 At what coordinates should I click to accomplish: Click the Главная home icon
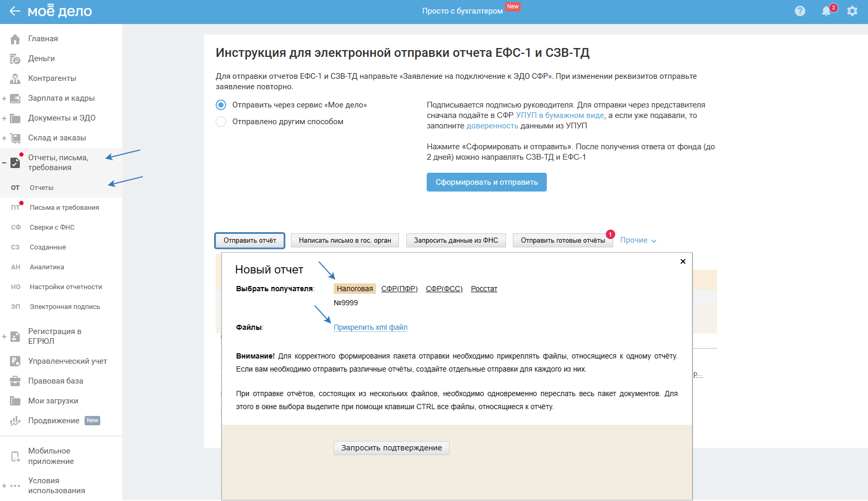(x=15, y=39)
